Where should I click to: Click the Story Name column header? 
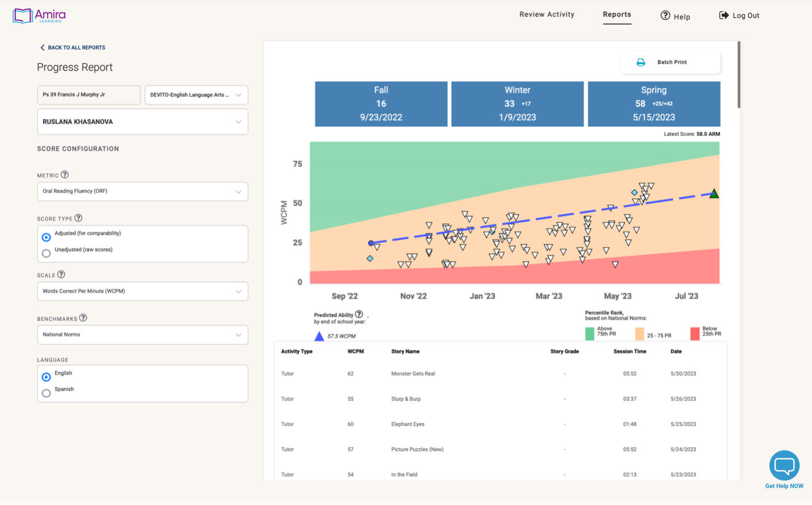(405, 352)
